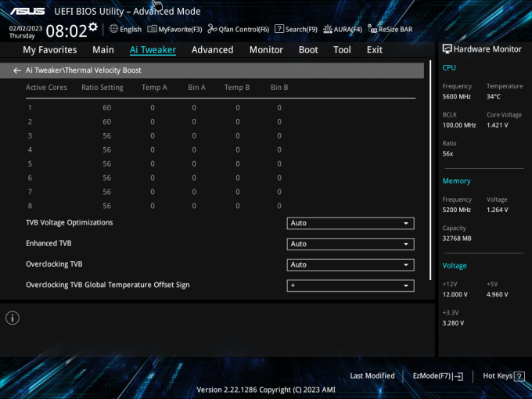This screenshot has height=399, width=532.
Task: Click the MyFavorite list icon
Action: coord(152,29)
